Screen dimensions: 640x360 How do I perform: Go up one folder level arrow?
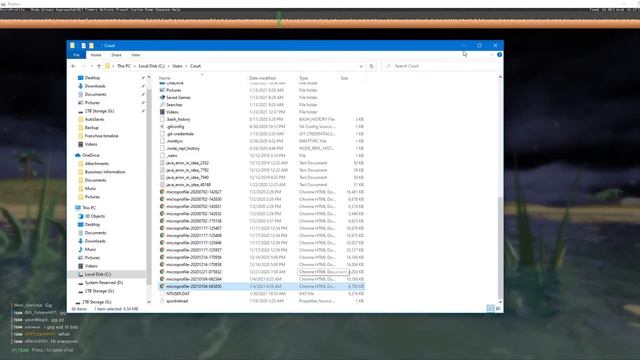pyautogui.click(x=99, y=66)
